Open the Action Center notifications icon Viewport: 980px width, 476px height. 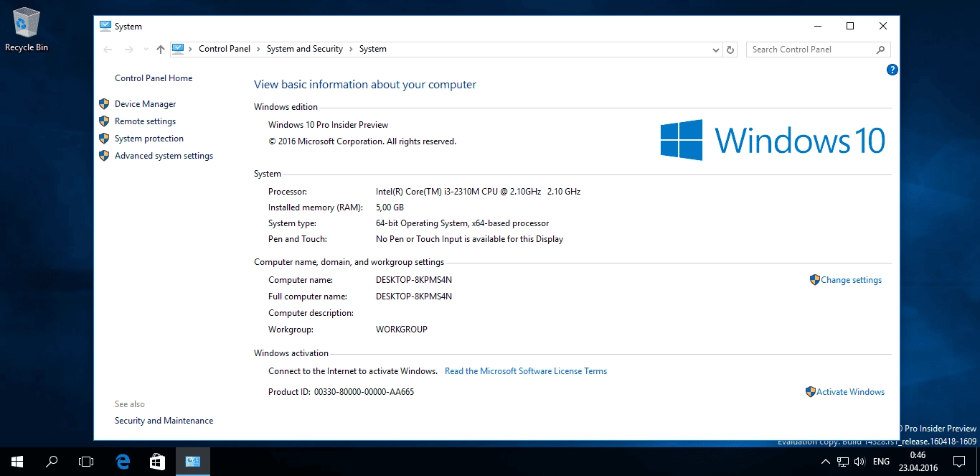(x=959, y=462)
